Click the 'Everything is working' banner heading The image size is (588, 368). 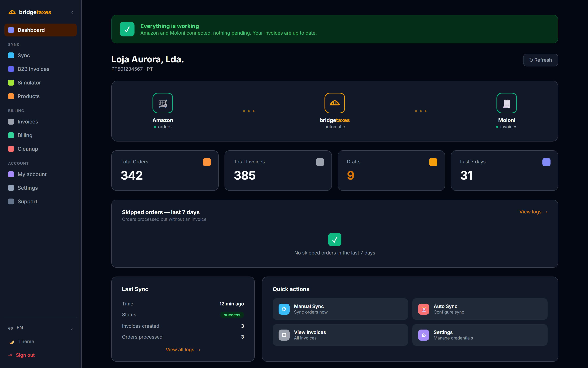170,26
